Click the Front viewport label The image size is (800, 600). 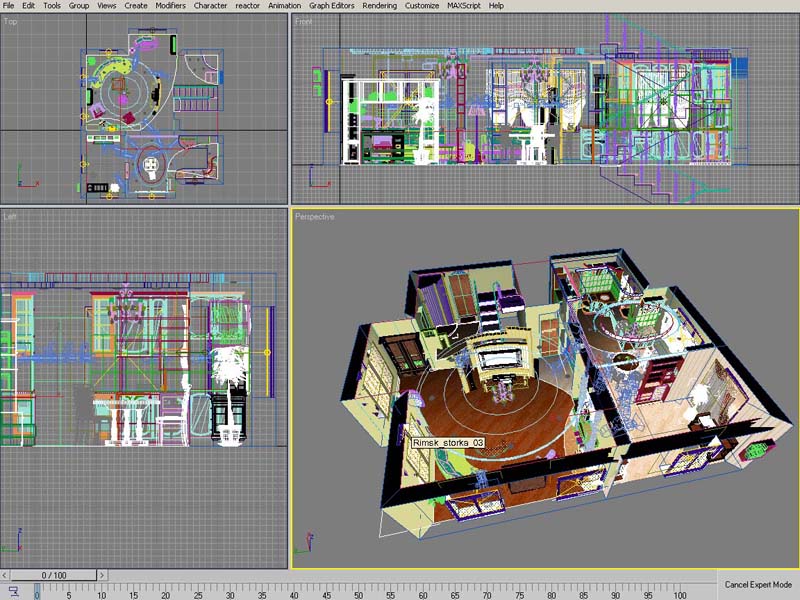click(x=304, y=20)
